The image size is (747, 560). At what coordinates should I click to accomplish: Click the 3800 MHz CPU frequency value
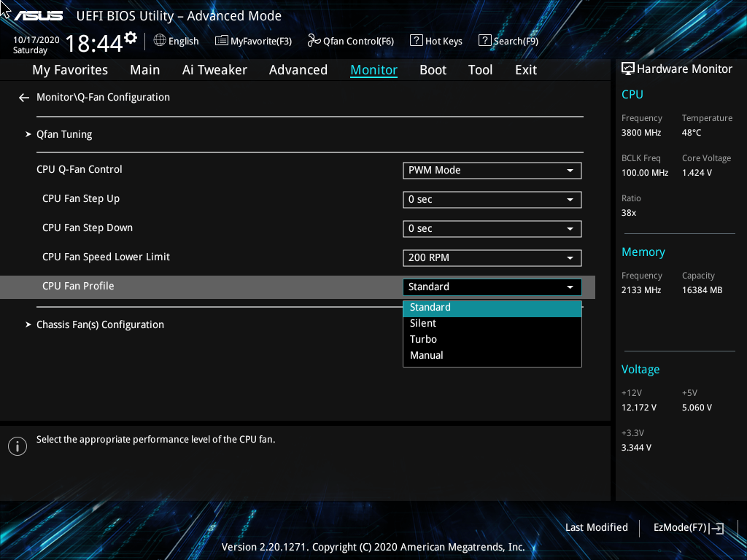pos(641,133)
